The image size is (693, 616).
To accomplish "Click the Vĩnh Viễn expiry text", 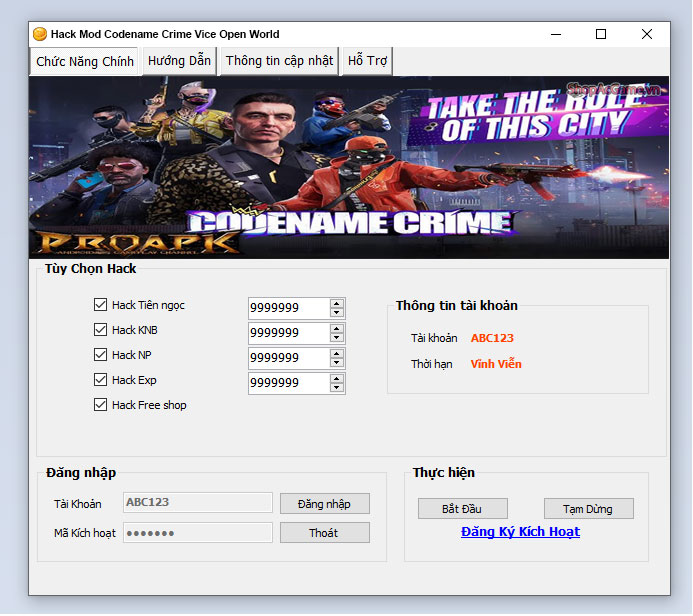I will 496,364.
